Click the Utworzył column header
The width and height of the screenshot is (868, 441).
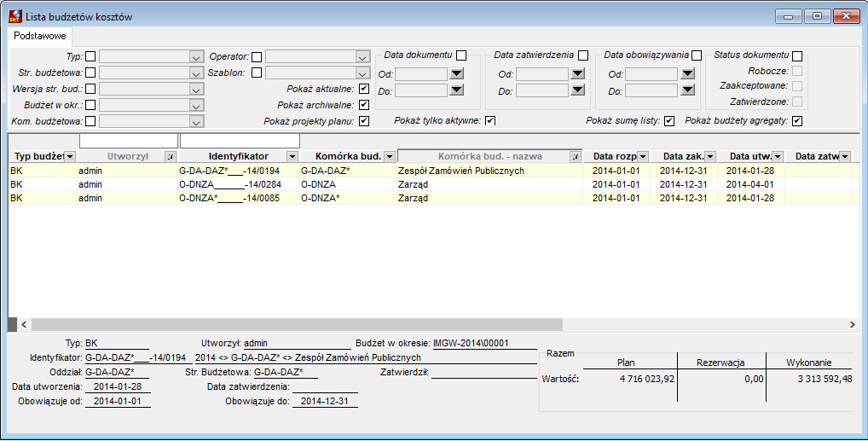click(x=128, y=157)
